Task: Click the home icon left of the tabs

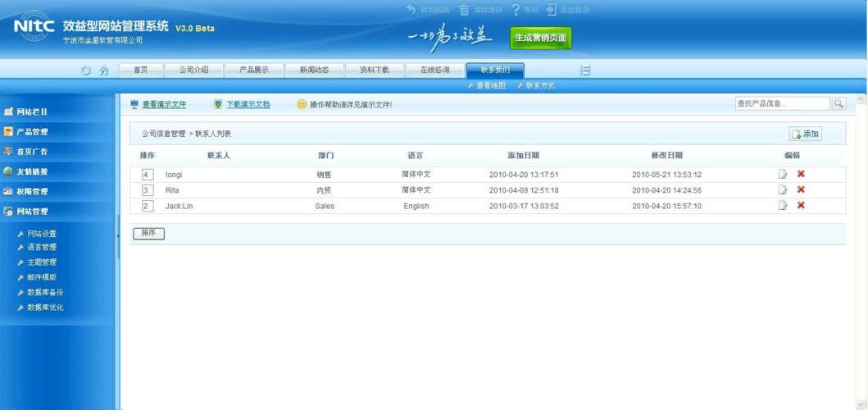Action: [x=103, y=71]
